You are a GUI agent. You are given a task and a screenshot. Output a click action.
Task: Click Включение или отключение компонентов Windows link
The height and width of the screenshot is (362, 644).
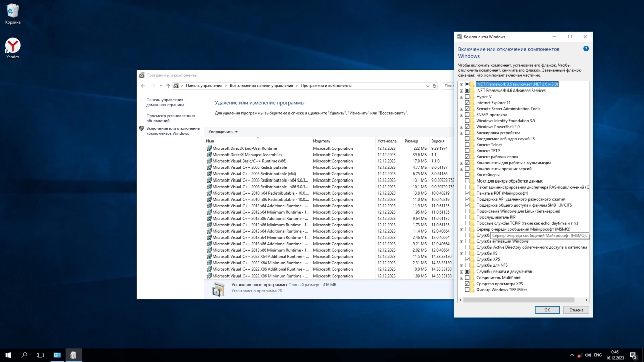(173, 131)
